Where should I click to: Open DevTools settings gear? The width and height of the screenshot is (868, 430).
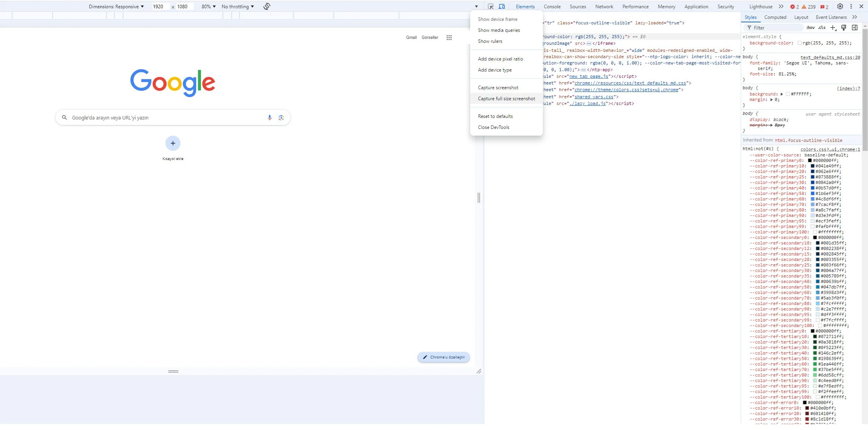pyautogui.click(x=840, y=6)
